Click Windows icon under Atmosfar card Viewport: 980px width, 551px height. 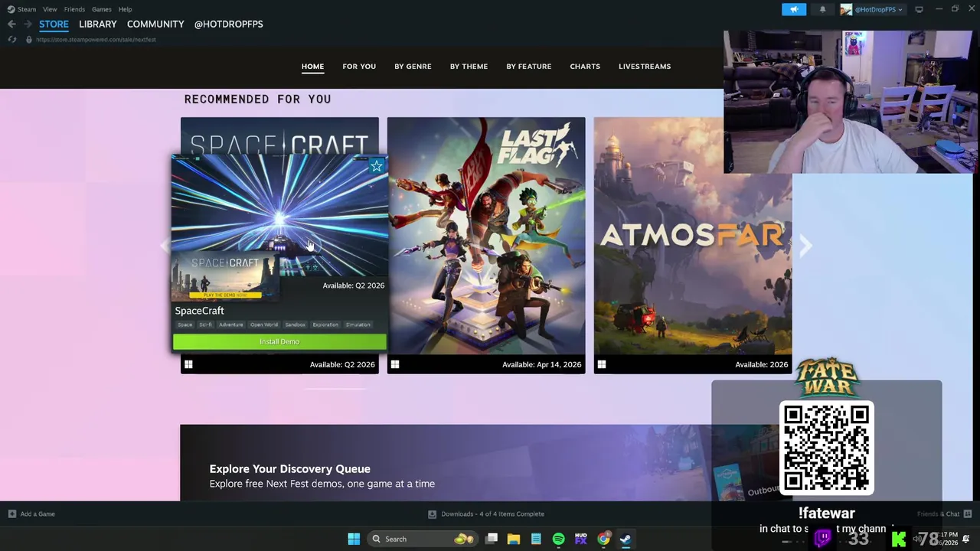[x=602, y=365]
